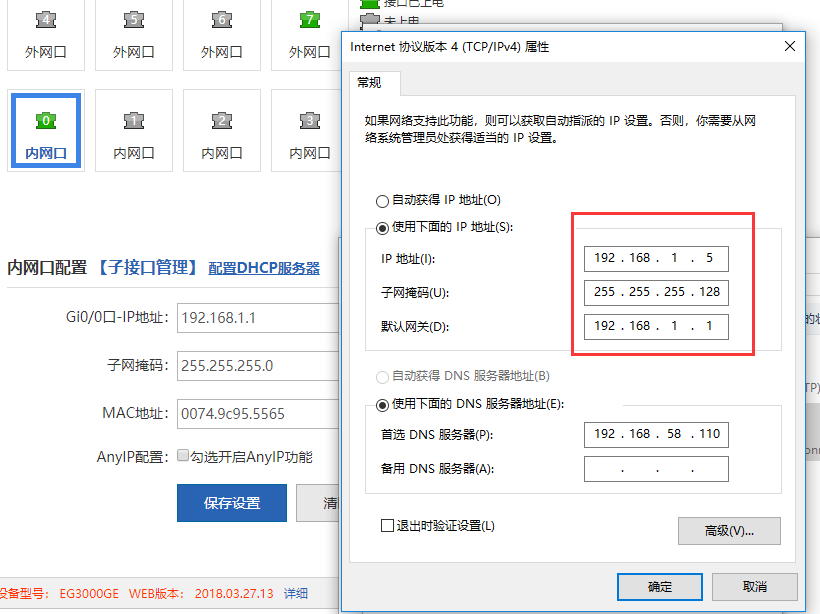Select the green port 0 内网口 icon
This screenshot has height=614, width=820.
(46, 121)
